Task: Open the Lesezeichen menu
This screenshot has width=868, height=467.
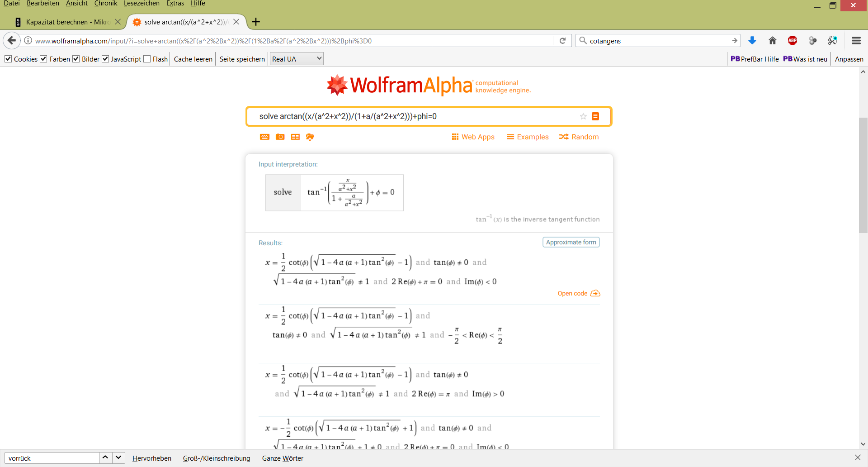Action: 142,4
